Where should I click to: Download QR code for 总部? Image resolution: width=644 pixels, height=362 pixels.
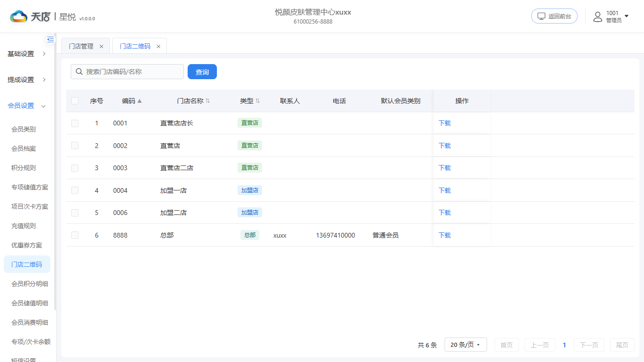tap(445, 235)
